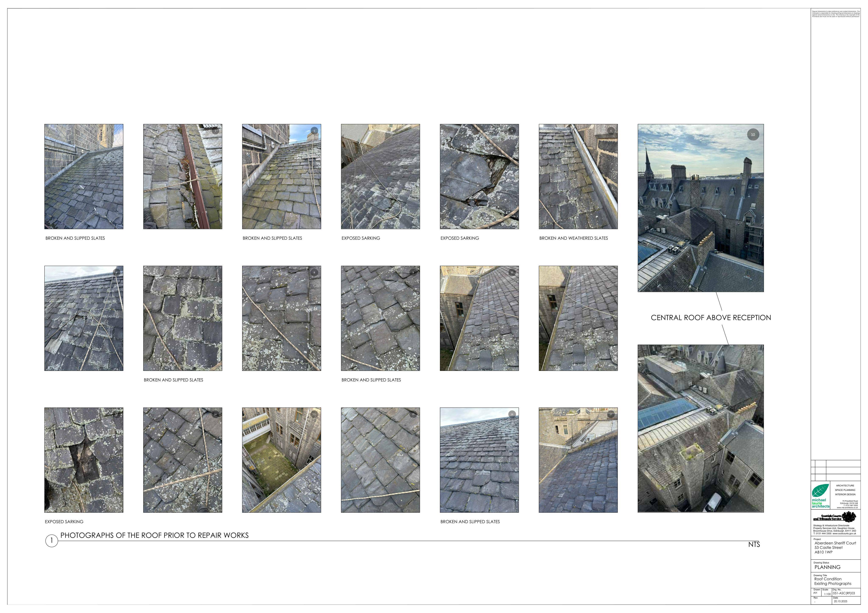Click EXPOSED SARKING caption under the star-shaped hole photo

64,521
